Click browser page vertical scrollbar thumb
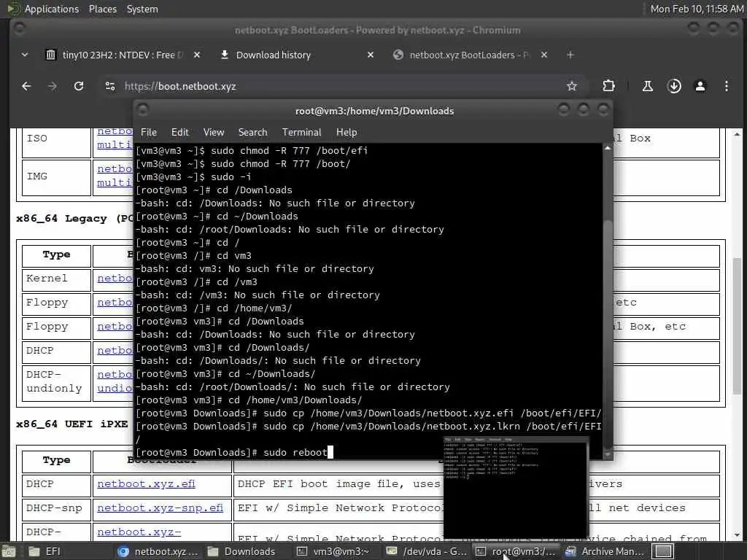Viewport: 747px width, 560px height. [x=737, y=324]
